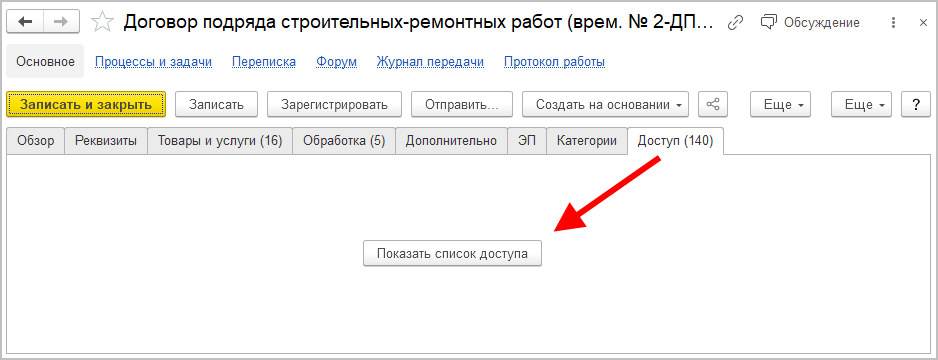Open the Обсуждение discussion panel
938x360 pixels.
pyautogui.click(x=810, y=23)
